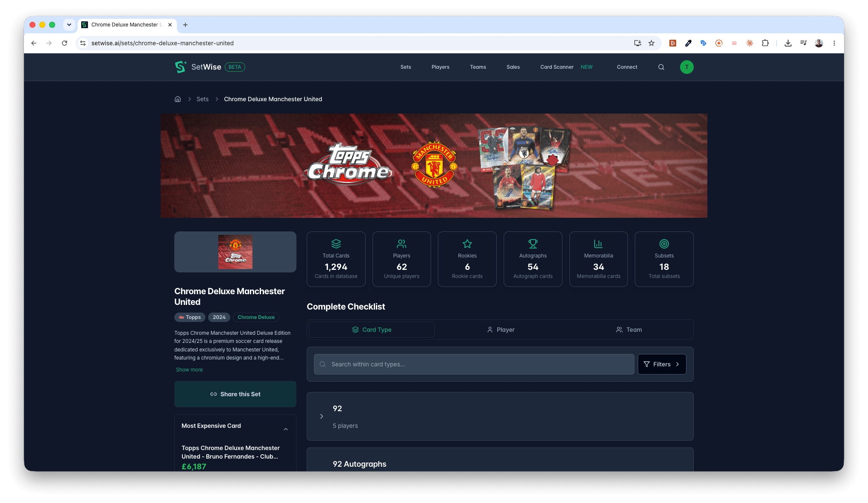The width and height of the screenshot is (868, 503).
Task: Open the Card Scanner nav item
Action: click(557, 67)
